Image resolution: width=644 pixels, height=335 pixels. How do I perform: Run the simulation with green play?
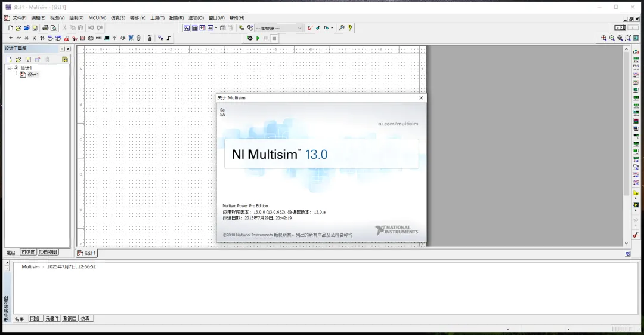point(258,38)
